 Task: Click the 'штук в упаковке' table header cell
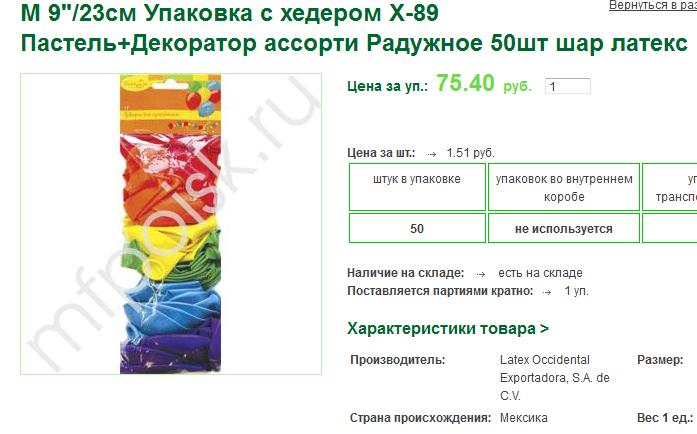click(417, 187)
